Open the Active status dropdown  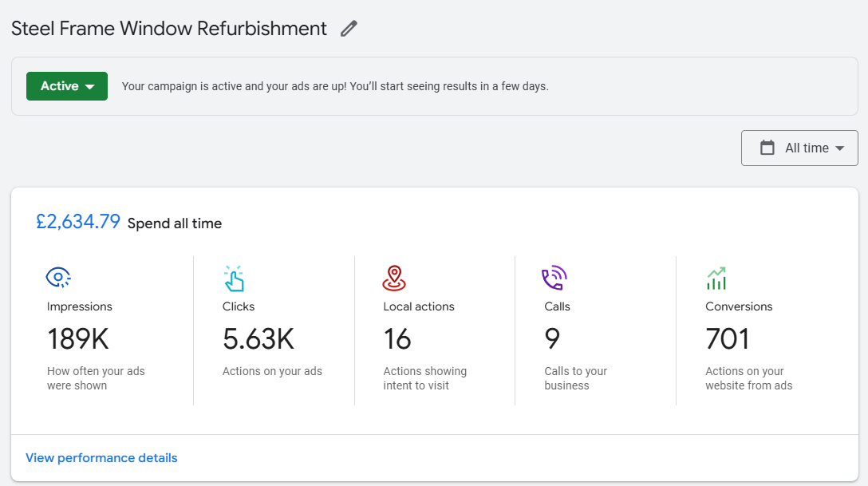click(67, 86)
